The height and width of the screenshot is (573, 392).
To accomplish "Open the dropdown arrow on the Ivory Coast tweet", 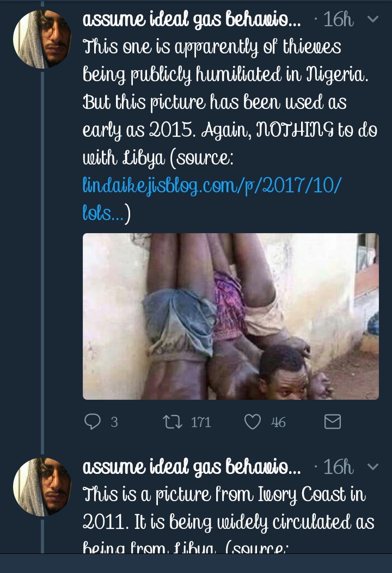I will click(373, 466).
